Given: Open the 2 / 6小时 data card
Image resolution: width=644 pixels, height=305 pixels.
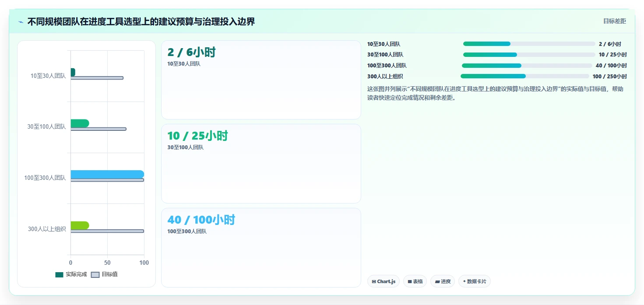Looking at the screenshot, I should point(261,80).
